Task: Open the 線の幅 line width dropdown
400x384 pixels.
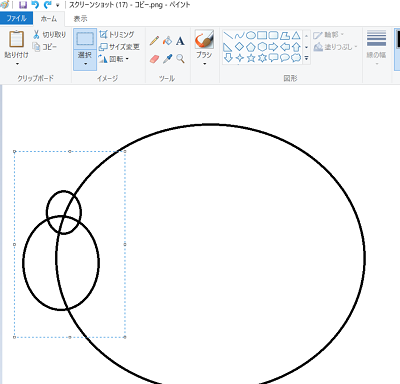Action: click(x=377, y=48)
